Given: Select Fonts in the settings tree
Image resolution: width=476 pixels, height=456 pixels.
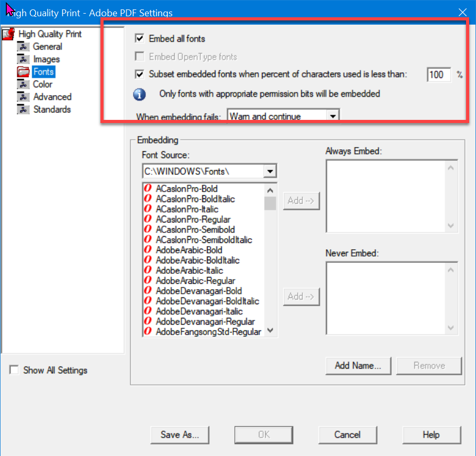Looking at the screenshot, I should [43, 72].
